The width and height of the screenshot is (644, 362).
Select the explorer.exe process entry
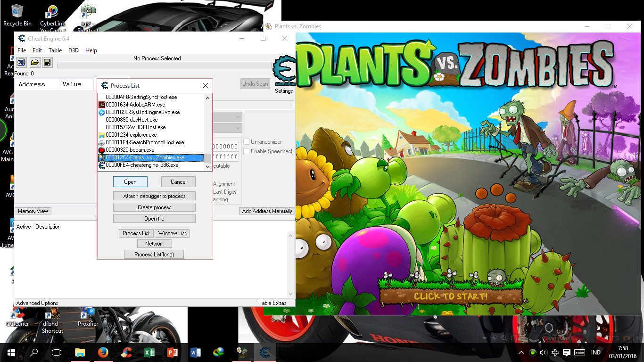click(x=151, y=135)
